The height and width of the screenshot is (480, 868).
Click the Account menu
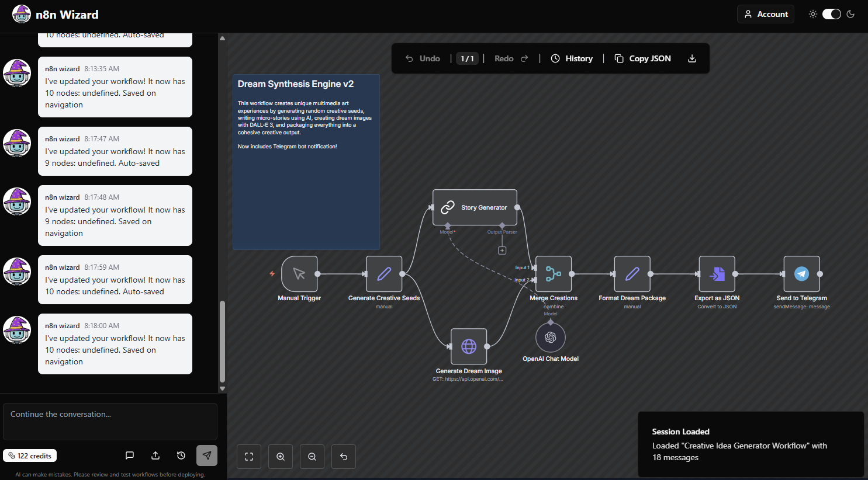click(765, 13)
